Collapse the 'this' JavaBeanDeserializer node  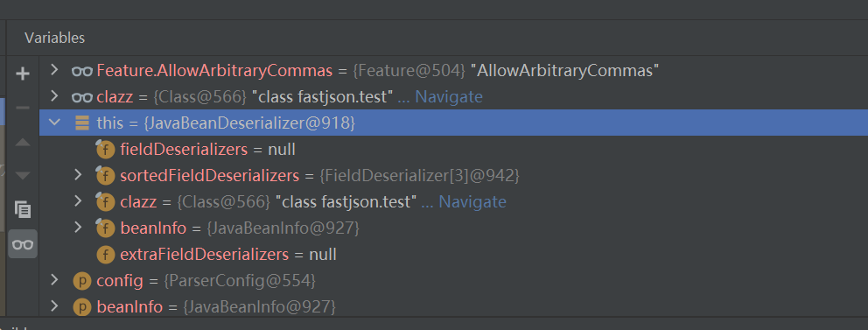pyautogui.click(x=54, y=123)
